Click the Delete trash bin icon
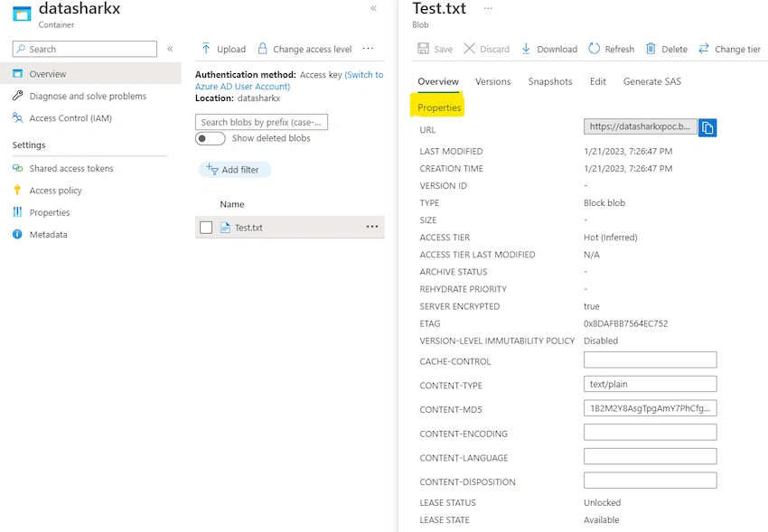768x532 pixels. coord(651,49)
